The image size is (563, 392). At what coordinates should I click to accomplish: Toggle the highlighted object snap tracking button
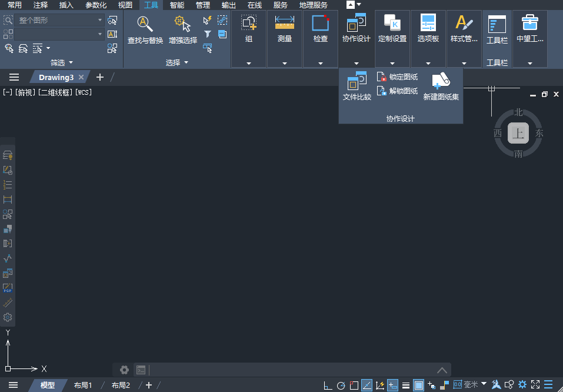[x=367, y=385]
